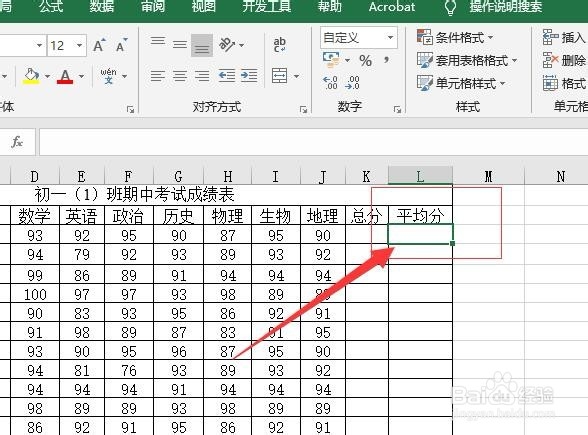Select column D header
Image resolution: width=588 pixels, height=435 pixels.
click(x=34, y=176)
